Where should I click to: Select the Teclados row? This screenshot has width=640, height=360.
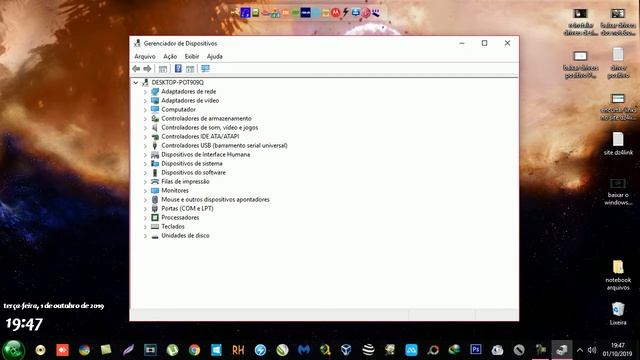(x=173, y=227)
